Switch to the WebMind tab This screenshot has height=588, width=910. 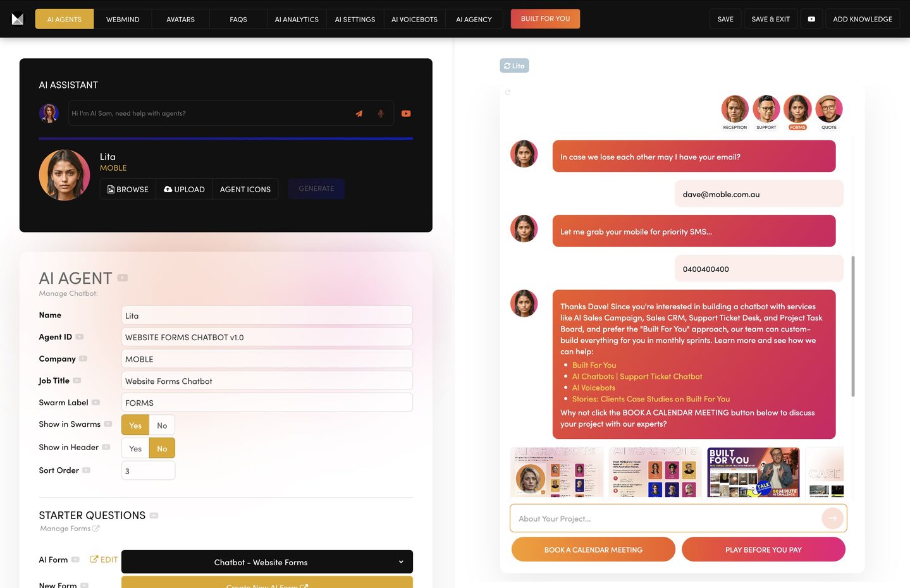coord(123,19)
